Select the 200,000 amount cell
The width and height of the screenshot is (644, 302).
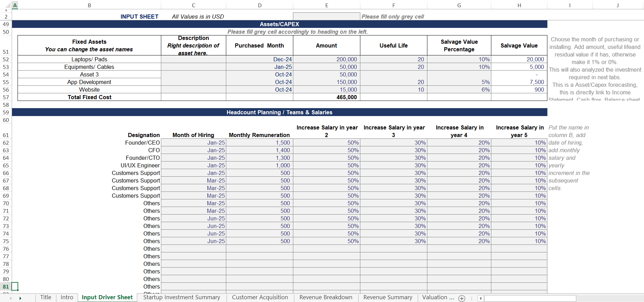click(x=327, y=59)
